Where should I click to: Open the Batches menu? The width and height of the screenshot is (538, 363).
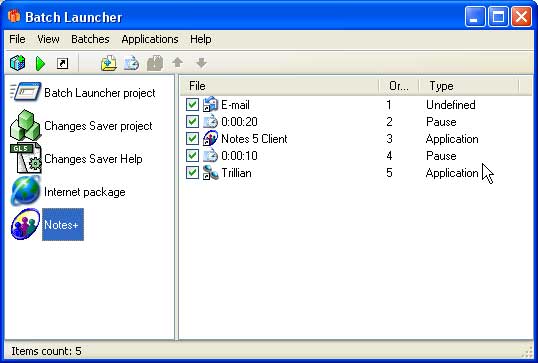90,39
